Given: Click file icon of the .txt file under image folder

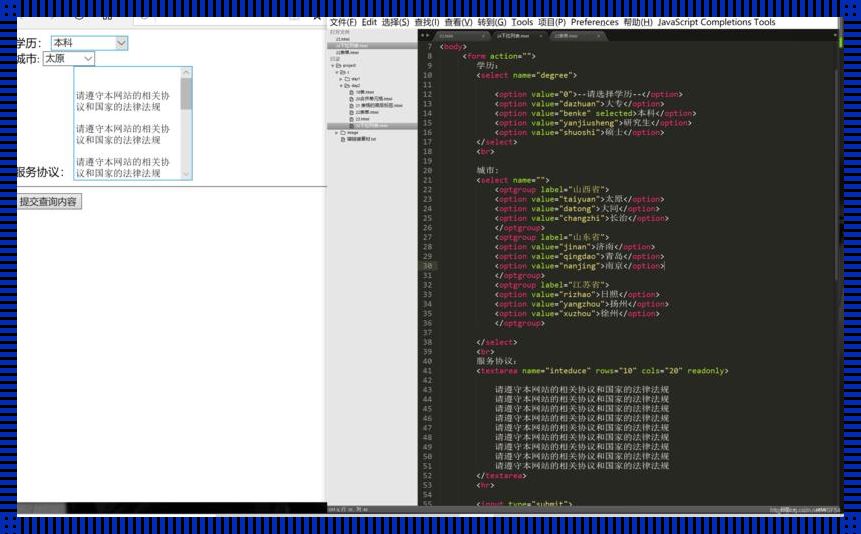Looking at the screenshot, I should point(343,139).
